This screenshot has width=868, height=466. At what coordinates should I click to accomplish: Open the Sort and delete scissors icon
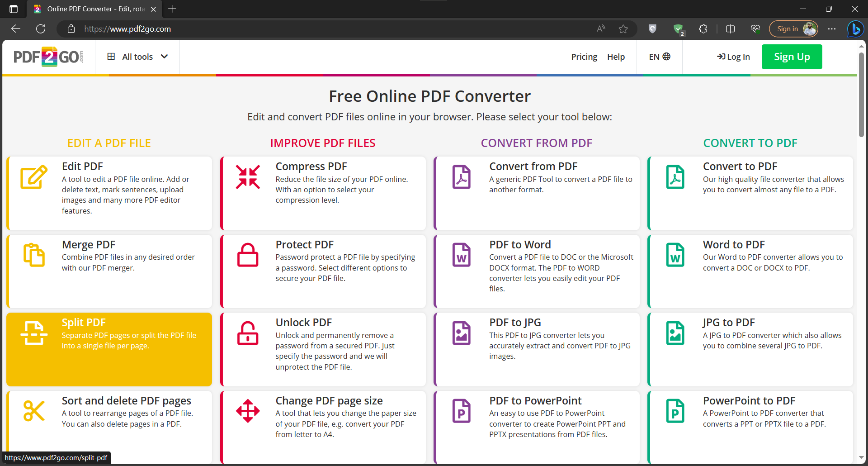[34, 411]
